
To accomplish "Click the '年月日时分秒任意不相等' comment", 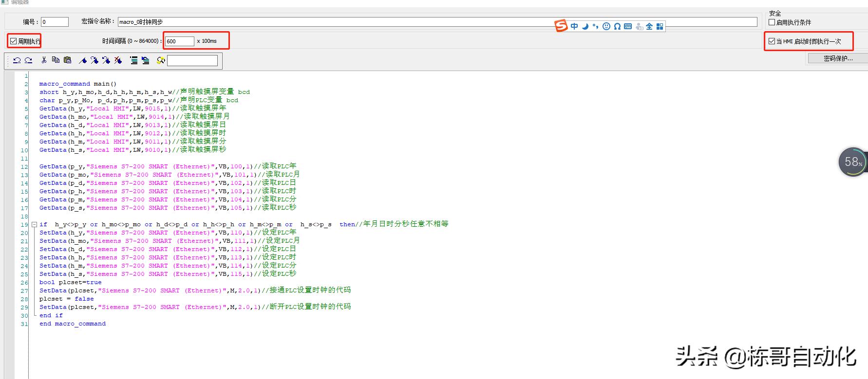I will pos(406,224).
